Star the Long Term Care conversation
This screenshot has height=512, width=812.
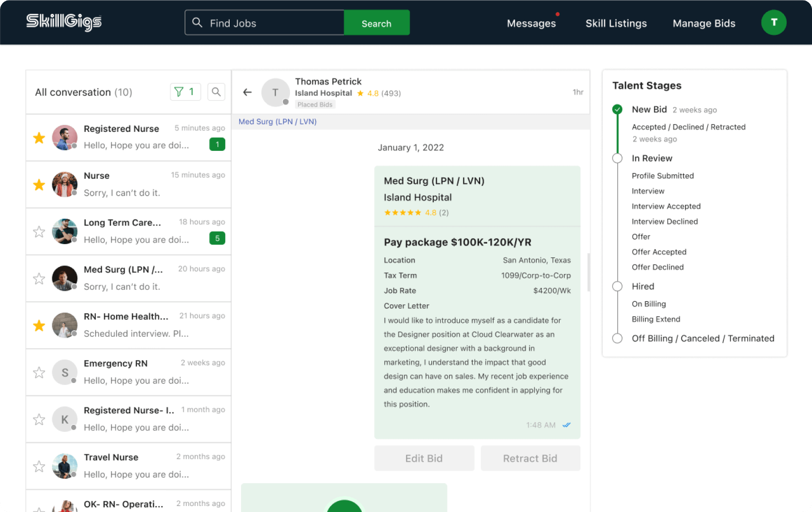pyautogui.click(x=39, y=232)
